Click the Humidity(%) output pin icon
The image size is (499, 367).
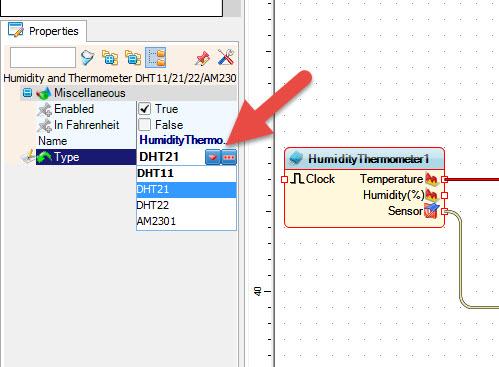pyautogui.click(x=431, y=195)
